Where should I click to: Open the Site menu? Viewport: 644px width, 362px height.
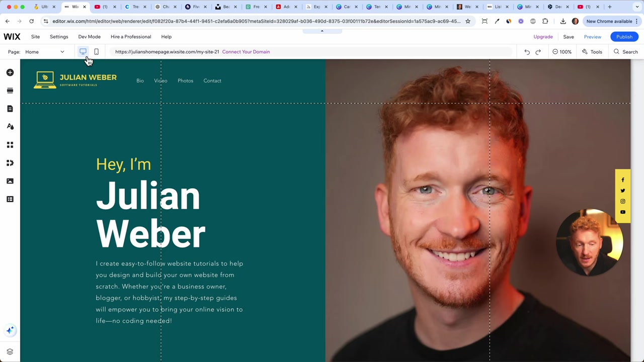click(x=35, y=37)
